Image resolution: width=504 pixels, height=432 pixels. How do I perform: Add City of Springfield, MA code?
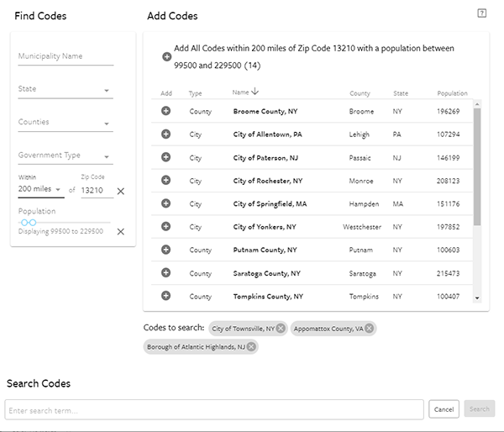(165, 203)
